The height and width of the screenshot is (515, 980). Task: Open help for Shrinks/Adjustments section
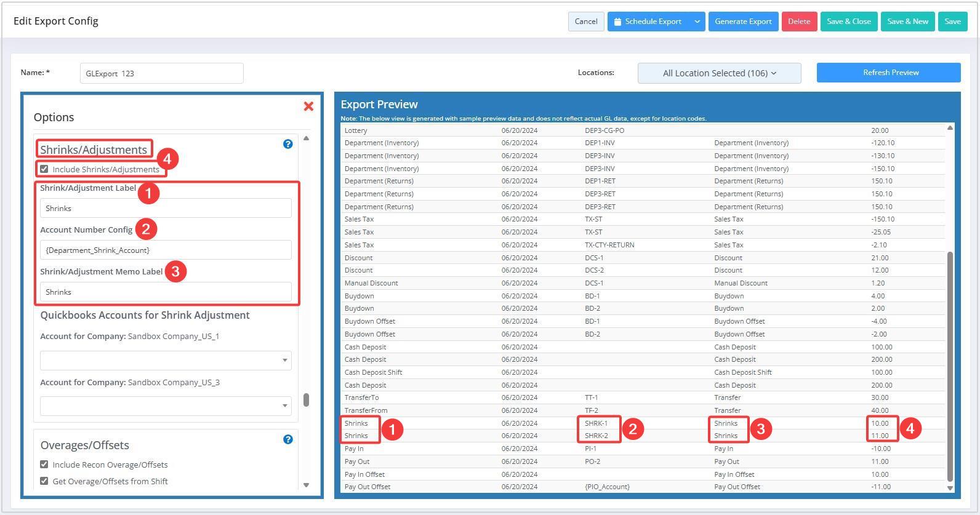click(x=287, y=144)
